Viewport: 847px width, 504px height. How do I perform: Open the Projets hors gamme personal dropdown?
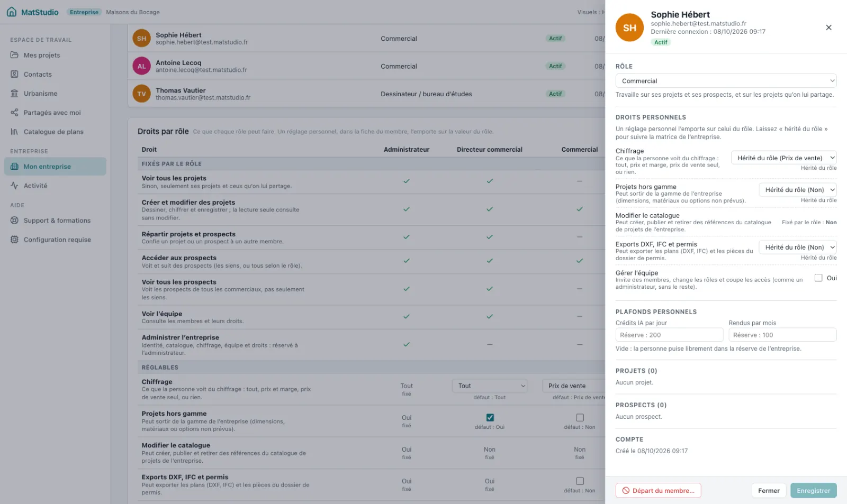[x=797, y=189]
